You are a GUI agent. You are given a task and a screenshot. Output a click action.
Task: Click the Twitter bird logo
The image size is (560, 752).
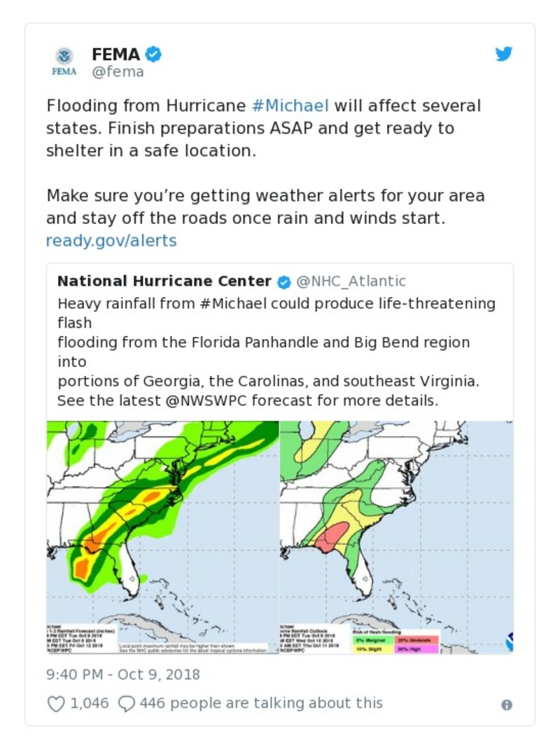504,54
